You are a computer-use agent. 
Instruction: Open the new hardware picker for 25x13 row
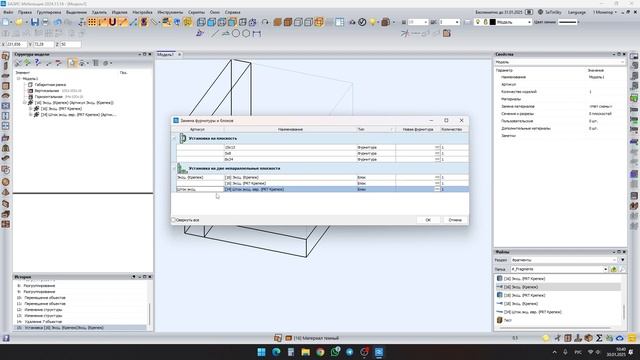[x=437, y=147]
